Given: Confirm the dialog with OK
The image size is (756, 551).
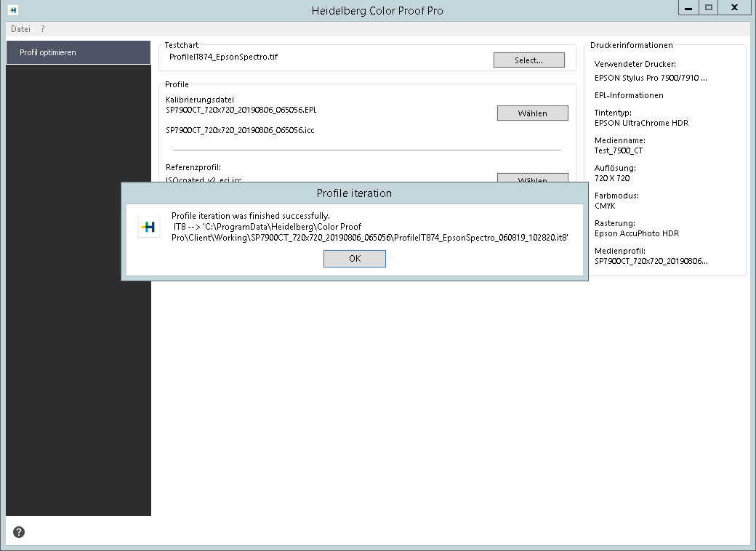Looking at the screenshot, I should click(x=354, y=259).
